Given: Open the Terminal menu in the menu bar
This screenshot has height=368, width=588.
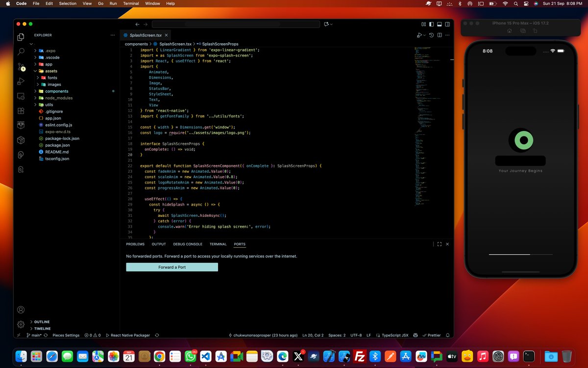Looking at the screenshot, I should coord(131,3).
